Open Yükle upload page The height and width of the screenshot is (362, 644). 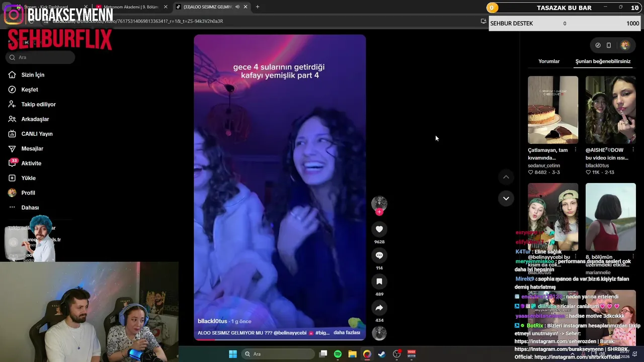click(22, 178)
